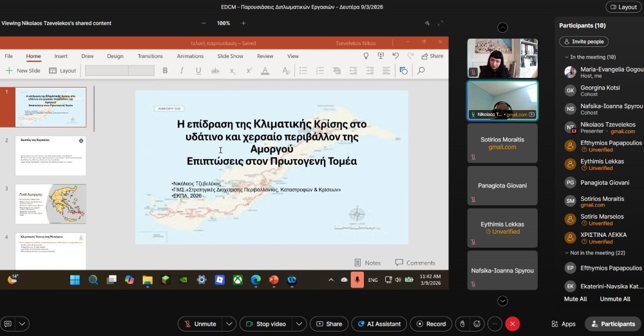The height and width of the screenshot is (336, 644).
Task: Open the reactions emoji icon
Action: (x=477, y=324)
